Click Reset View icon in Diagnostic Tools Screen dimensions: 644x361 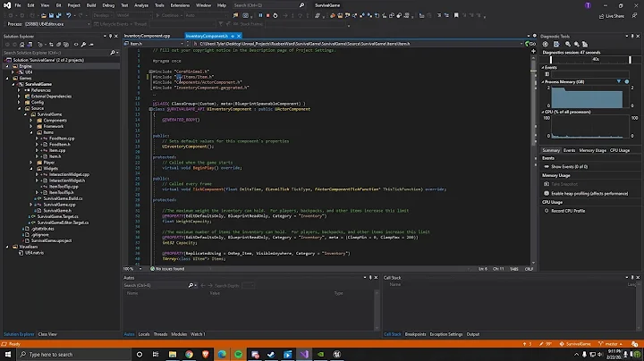click(585, 44)
